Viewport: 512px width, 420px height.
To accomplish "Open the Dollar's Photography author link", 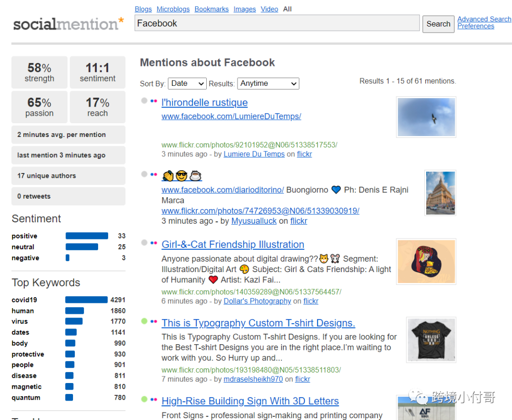I will tap(257, 301).
